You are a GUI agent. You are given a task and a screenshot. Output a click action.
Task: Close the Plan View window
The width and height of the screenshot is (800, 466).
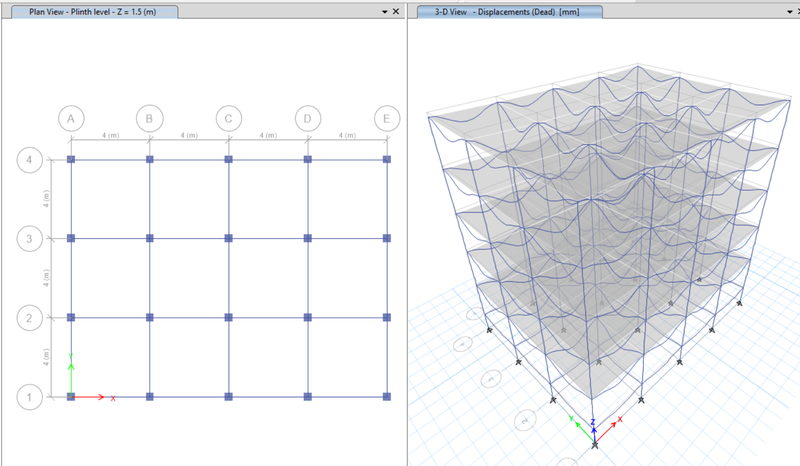[396, 11]
